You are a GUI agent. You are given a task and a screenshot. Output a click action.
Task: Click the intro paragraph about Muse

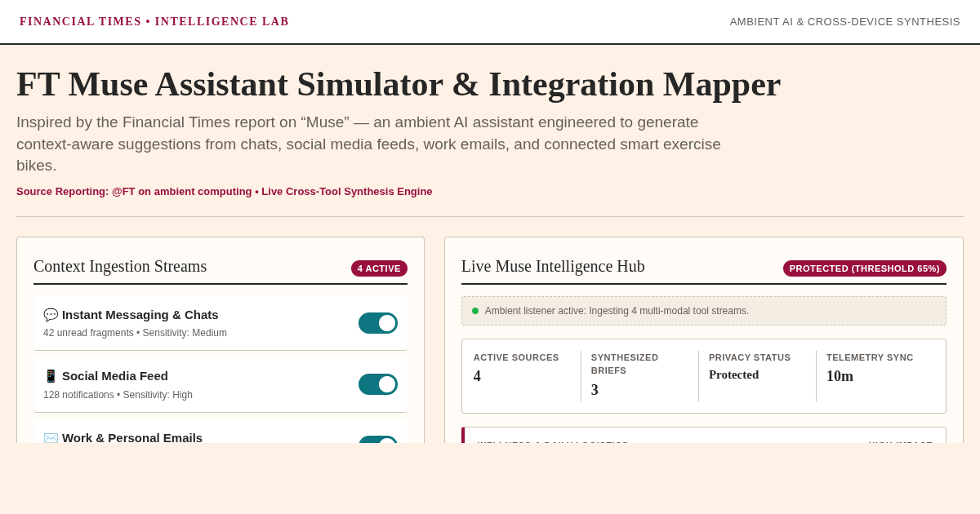click(x=368, y=144)
